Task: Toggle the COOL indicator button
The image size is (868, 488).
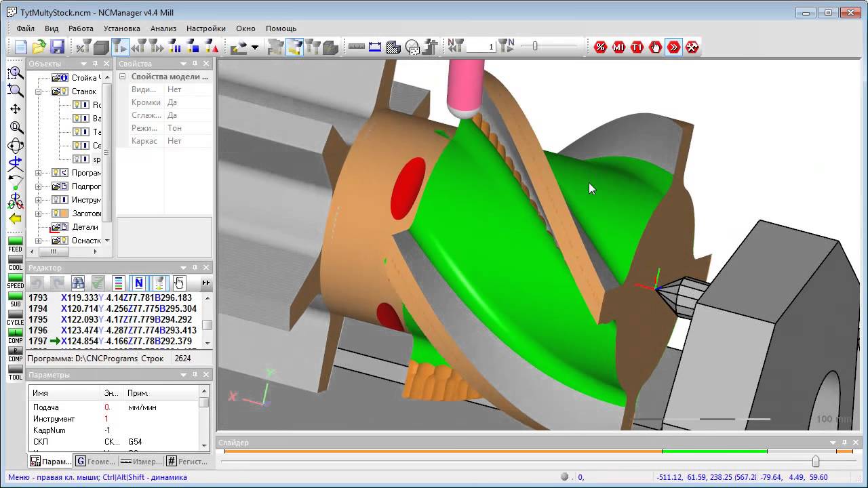Action: point(15,262)
